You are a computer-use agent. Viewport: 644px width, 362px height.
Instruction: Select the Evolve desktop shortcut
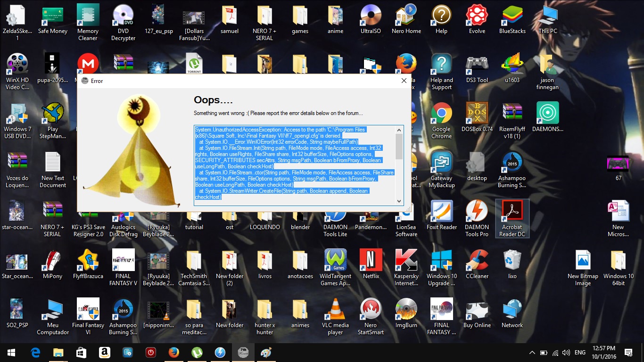tap(477, 20)
